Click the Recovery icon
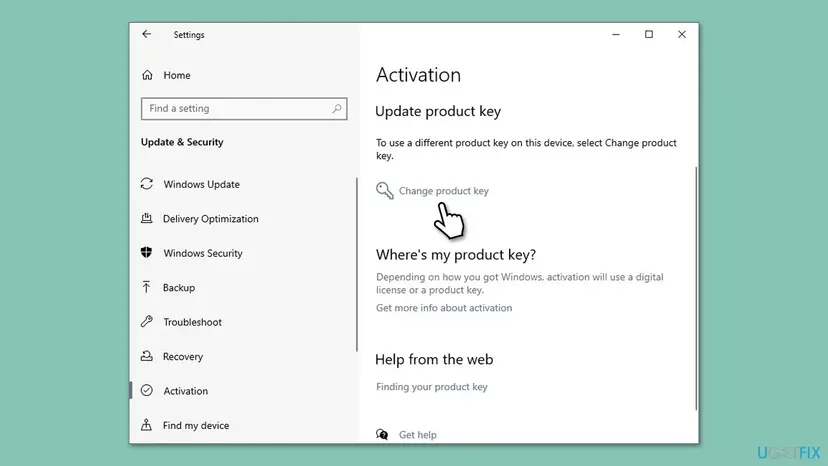This screenshot has height=466, width=828. pyautogui.click(x=147, y=356)
